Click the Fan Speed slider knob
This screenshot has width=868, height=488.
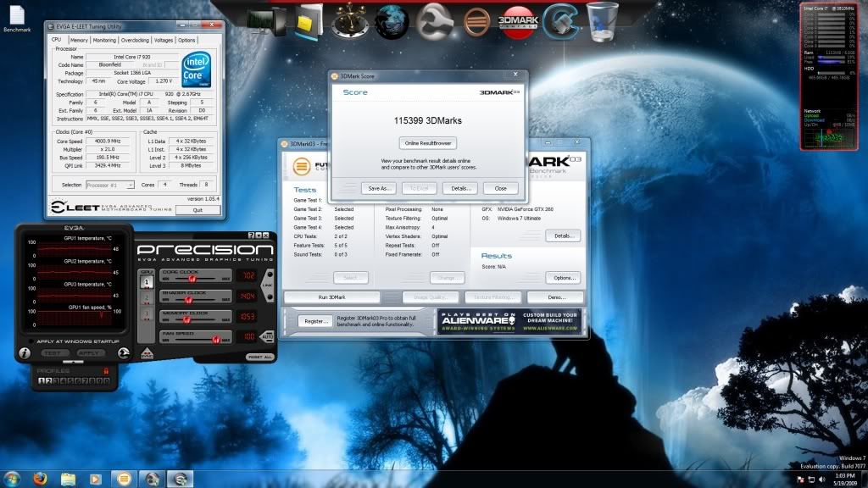(216, 339)
